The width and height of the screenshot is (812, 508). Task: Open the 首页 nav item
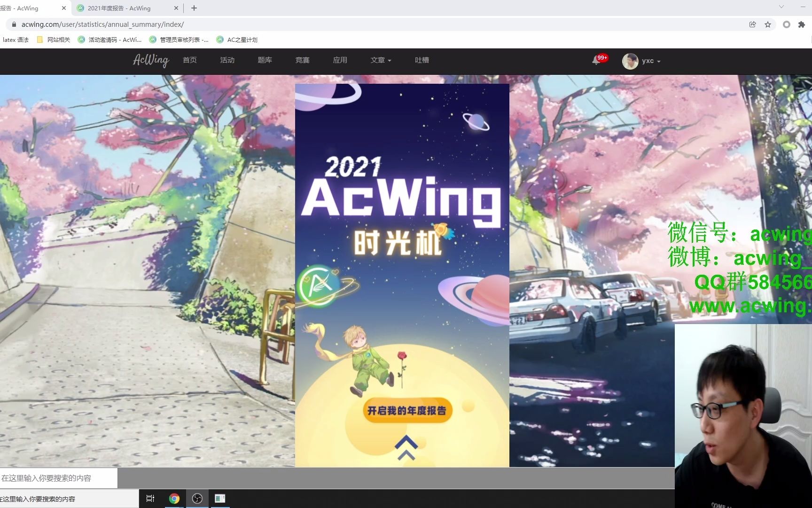point(190,60)
